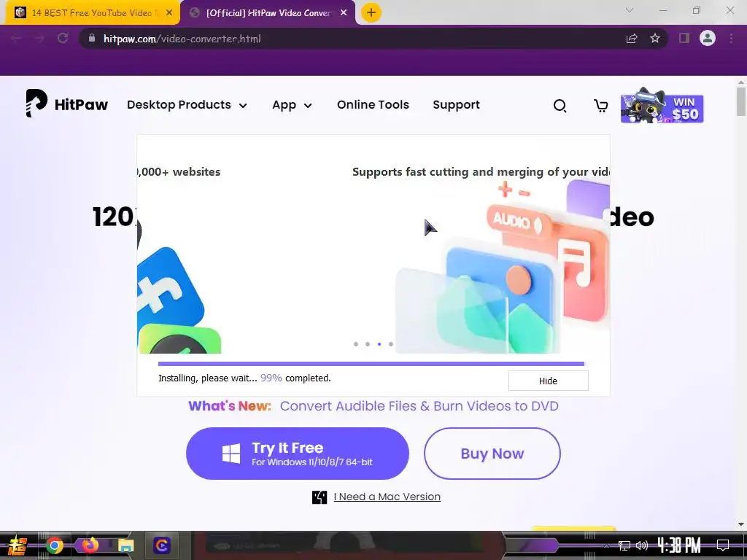Open the I Need a Mac Version link
This screenshot has width=747, height=560.
click(x=387, y=497)
